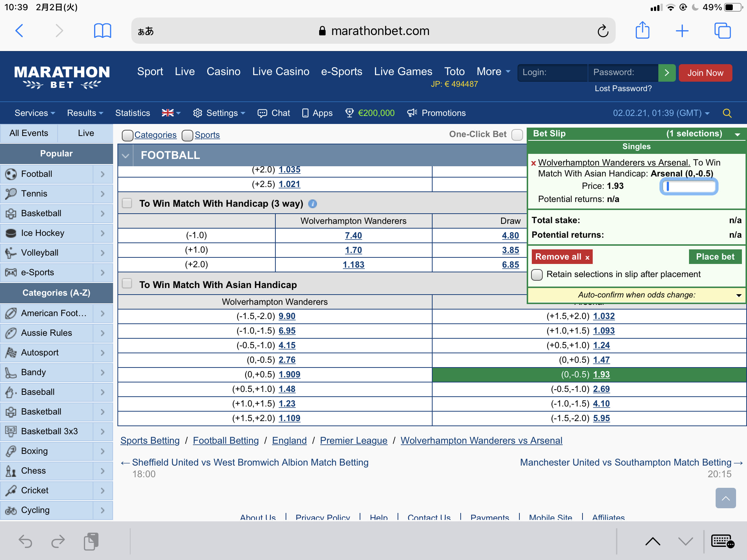Open the Results dropdown
Screen dimensions: 747x560
(85, 113)
